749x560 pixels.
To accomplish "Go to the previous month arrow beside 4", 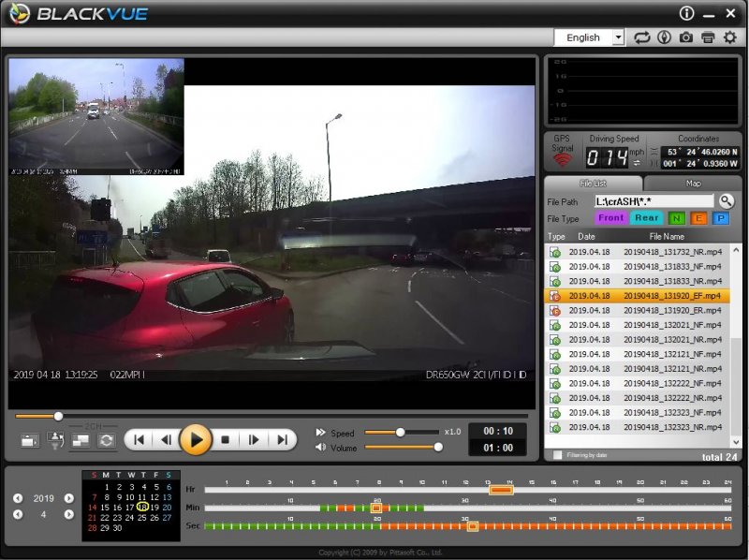I will [x=17, y=514].
